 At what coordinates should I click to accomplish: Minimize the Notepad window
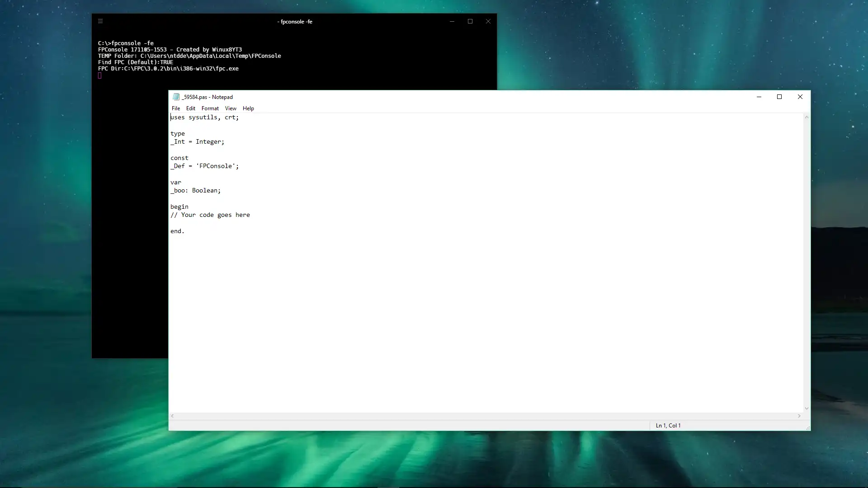pyautogui.click(x=759, y=97)
